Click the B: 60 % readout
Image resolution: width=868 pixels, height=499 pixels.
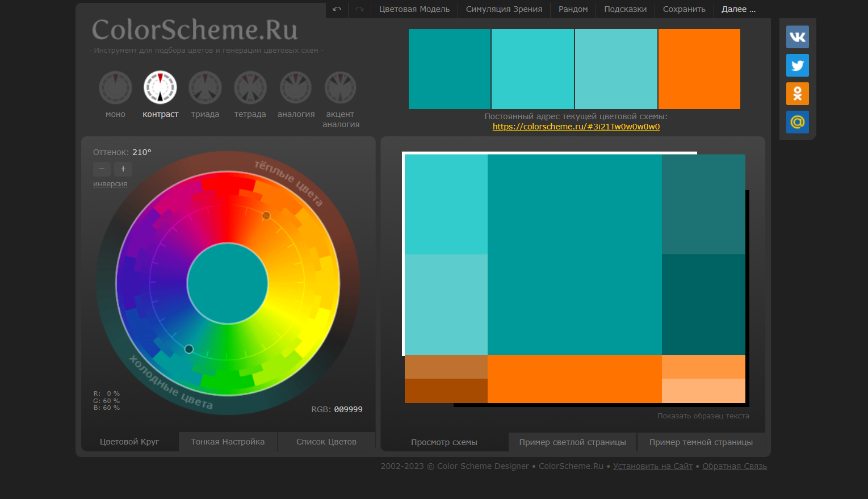click(107, 408)
